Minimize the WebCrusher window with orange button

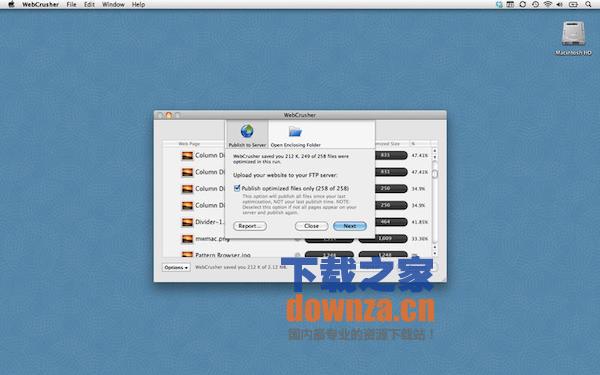pyautogui.click(x=169, y=115)
